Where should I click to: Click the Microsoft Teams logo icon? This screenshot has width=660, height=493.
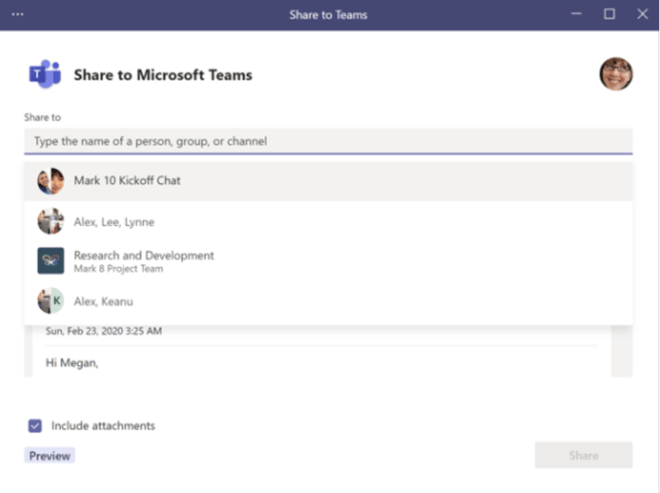pyautogui.click(x=45, y=74)
